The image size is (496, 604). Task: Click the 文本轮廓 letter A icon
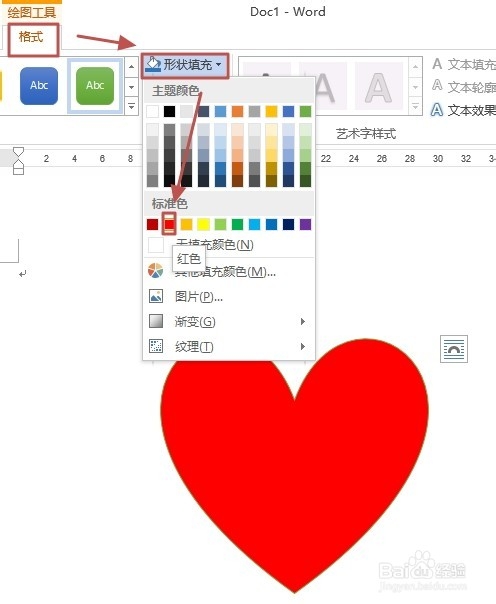(x=437, y=85)
